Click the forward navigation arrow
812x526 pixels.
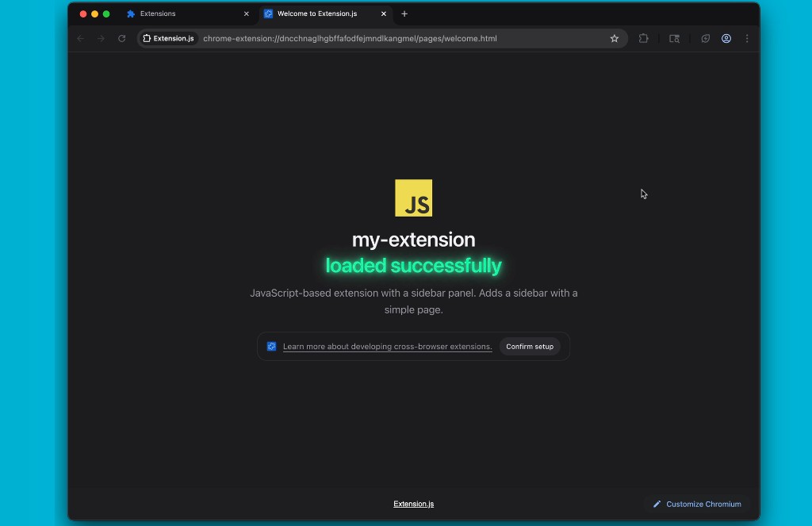coord(101,38)
